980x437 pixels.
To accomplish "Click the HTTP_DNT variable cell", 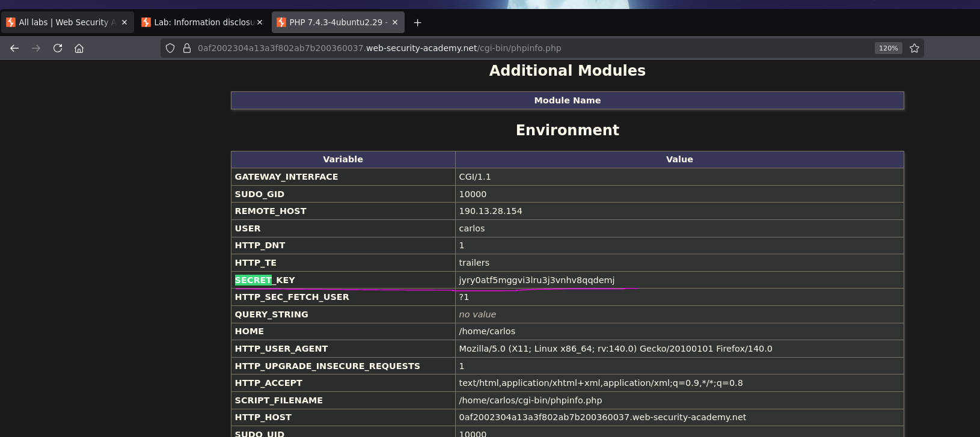I will pyautogui.click(x=343, y=245).
